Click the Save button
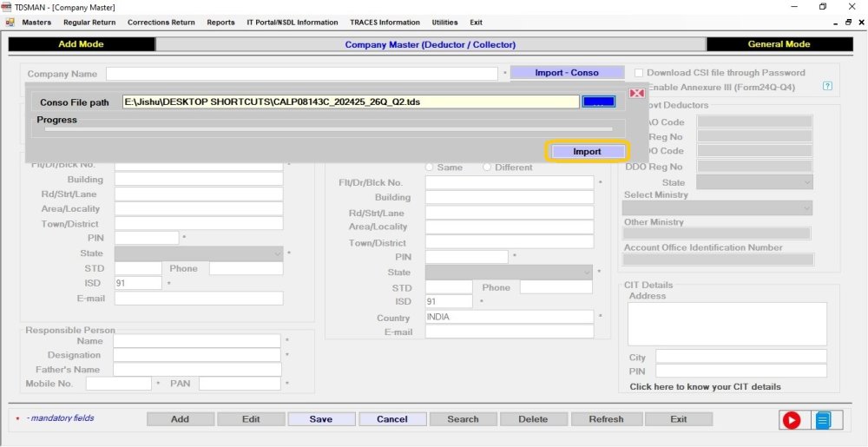 click(321, 418)
